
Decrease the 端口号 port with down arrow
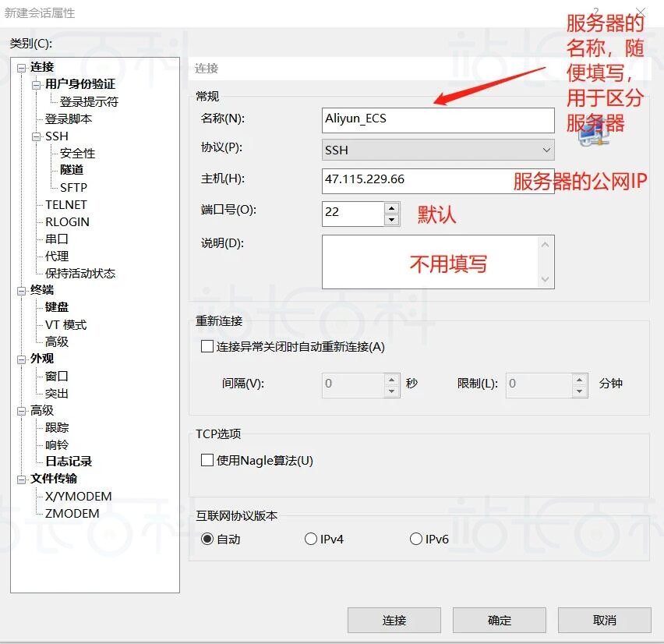[392, 220]
